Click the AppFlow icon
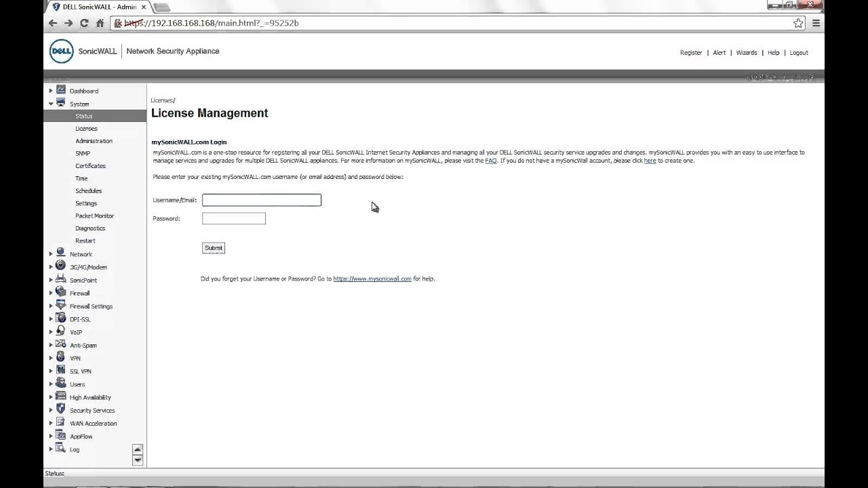Image resolution: width=868 pixels, height=488 pixels. pos(60,436)
